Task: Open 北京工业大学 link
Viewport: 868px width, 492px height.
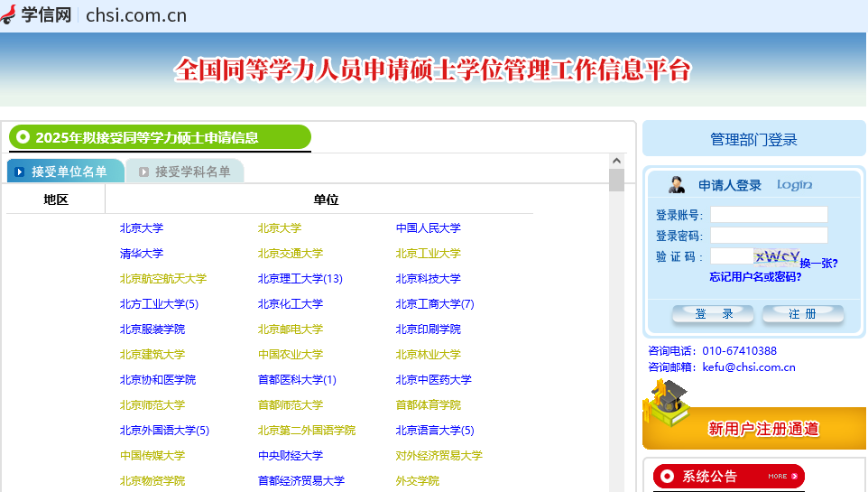Action: point(428,253)
